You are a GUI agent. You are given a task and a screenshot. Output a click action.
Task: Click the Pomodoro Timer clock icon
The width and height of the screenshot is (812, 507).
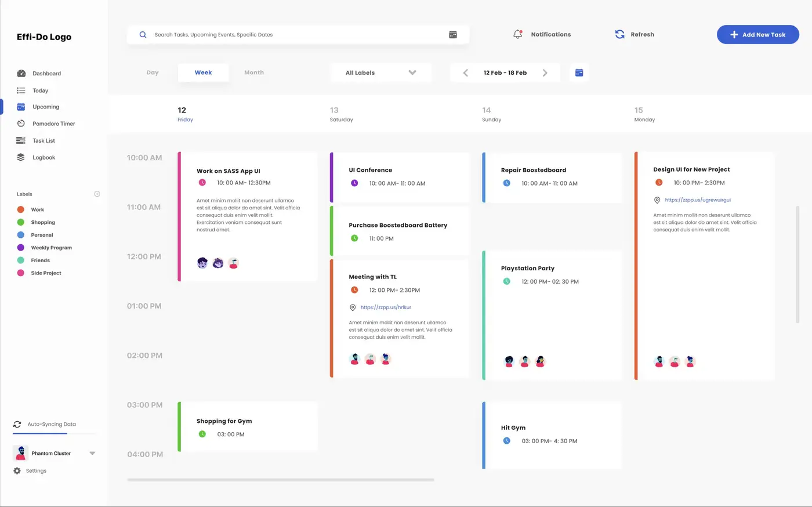(21, 124)
